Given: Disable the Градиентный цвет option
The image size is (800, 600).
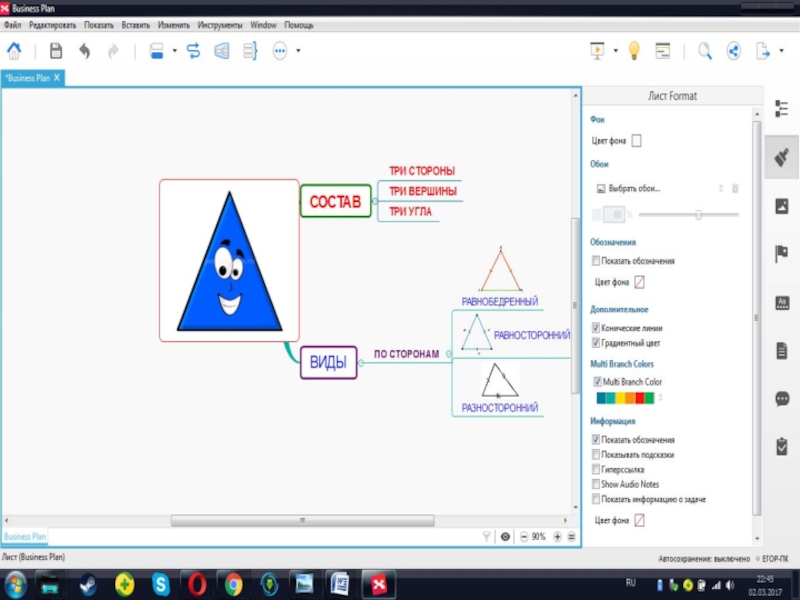Looking at the screenshot, I should [597, 343].
